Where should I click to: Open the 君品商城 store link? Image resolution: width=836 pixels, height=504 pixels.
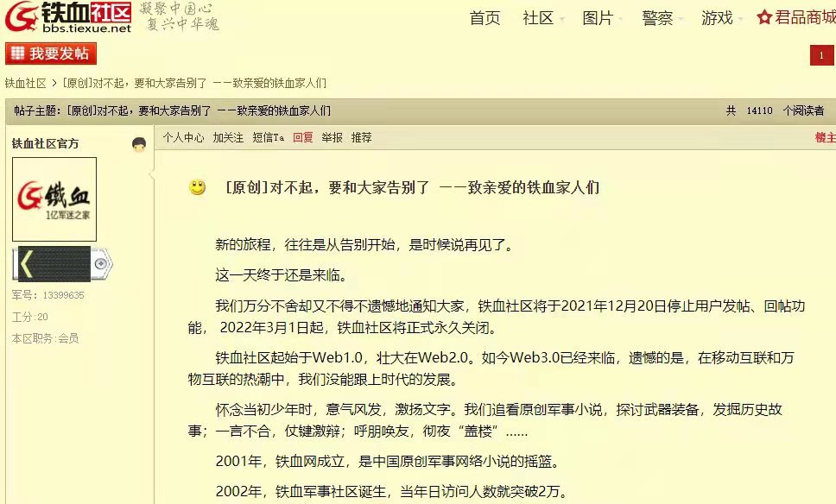coord(805,17)
